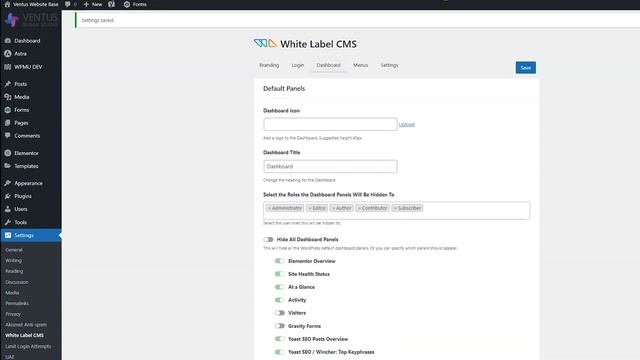Image resolution: width=640 pixels, height=360 pixels.
Task: Click the Dashboard Title input field
Action: 330,167
